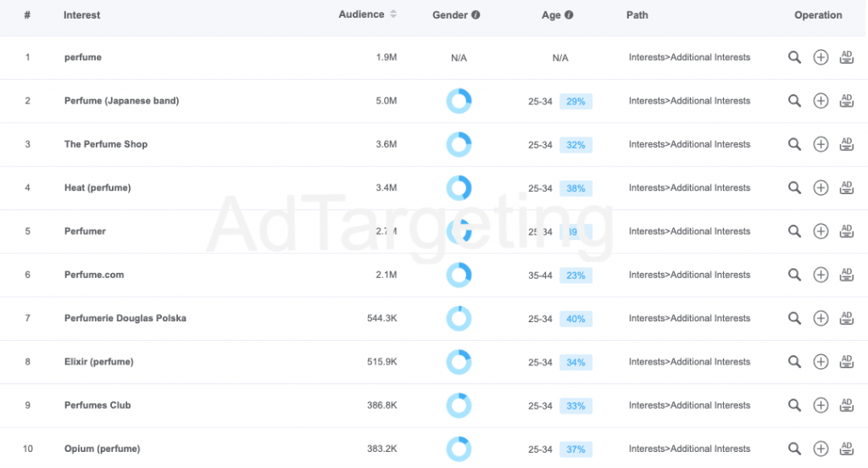Search the Heat (perfume) interest
Image resolution: width=868 pixels, height=468 pixels.
pos(794,187)
